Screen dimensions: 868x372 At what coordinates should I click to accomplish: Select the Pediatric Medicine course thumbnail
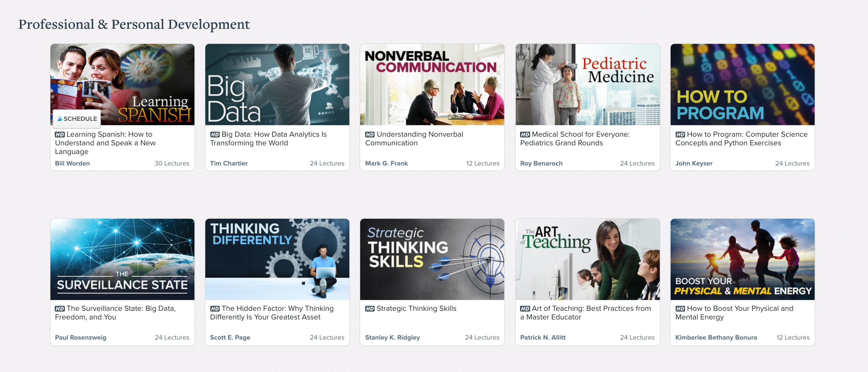(x=587, y=85)
